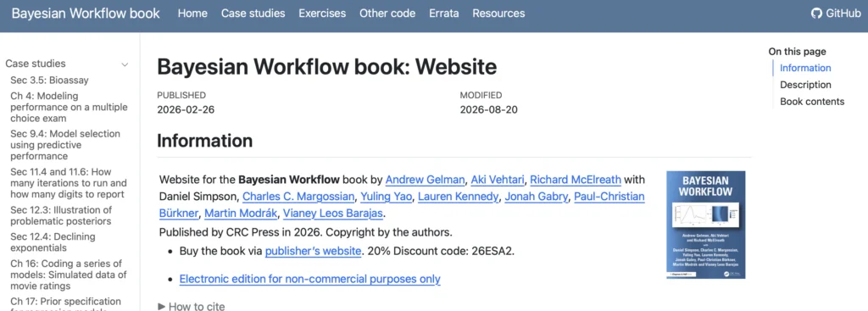The height and width of the screenshot is (311, 868).
Task: Jump to Information in page contents
Action: (805, 68)
